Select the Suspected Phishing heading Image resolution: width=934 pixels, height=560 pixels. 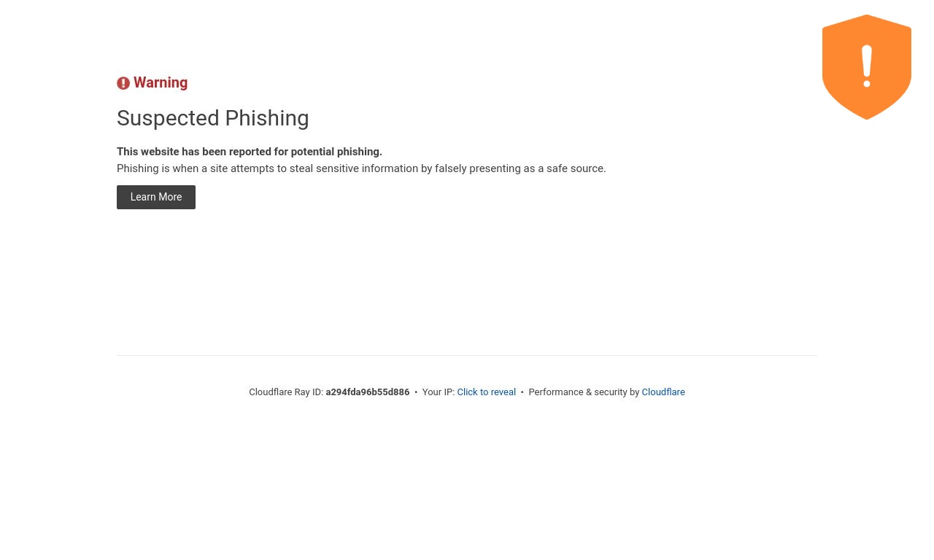(x=213, y=118)
